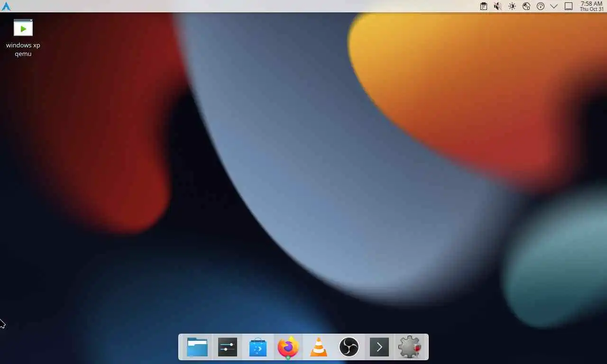The width and height of the screenshot is (607, 364).
Task: Open the display brightness tray icon
Action: click(x=512, y=6)
